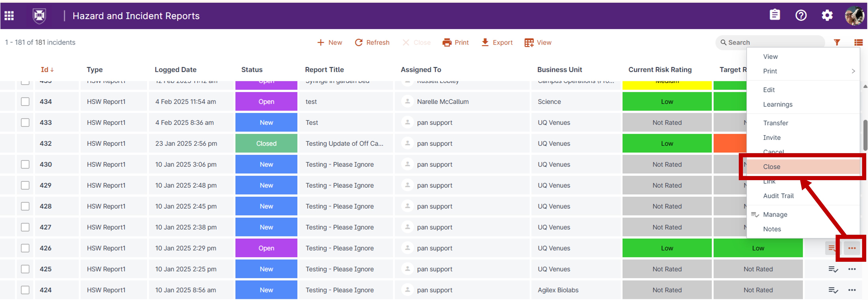This screenshot has width=868, height=300.
Task: Tick the checkbox for incident 430
Action: pos(25,164)
